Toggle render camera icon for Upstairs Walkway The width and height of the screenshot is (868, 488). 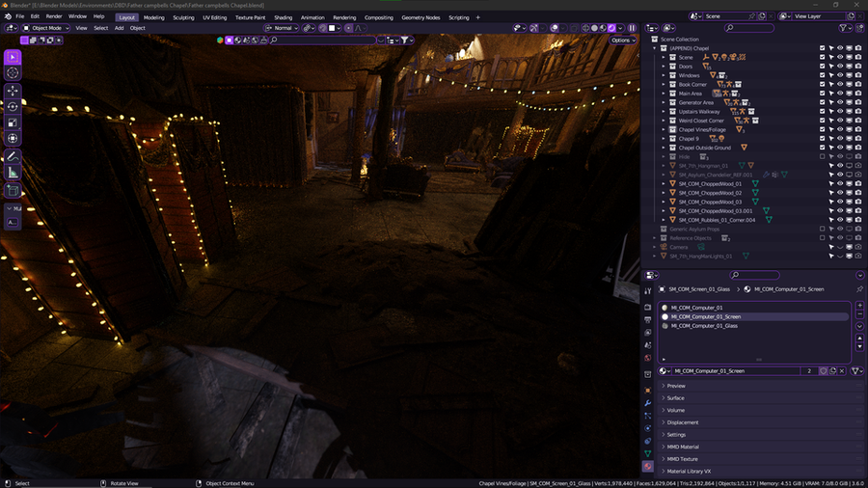858,112
